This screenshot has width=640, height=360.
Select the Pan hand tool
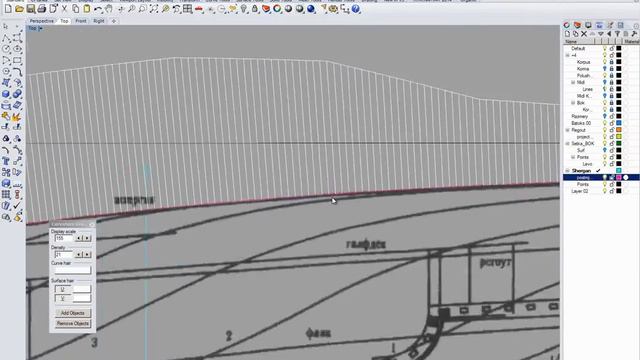[x=109, y=9]
